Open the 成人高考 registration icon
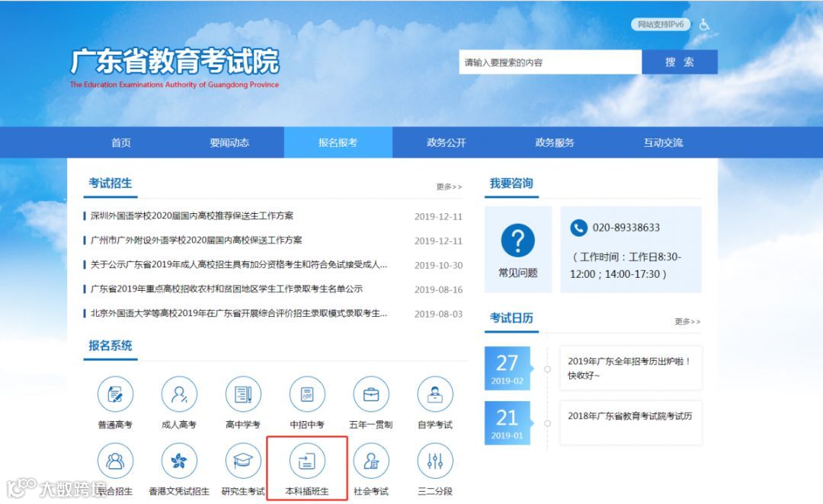Screen dimensions: 823x504 (x=179, y=394)
